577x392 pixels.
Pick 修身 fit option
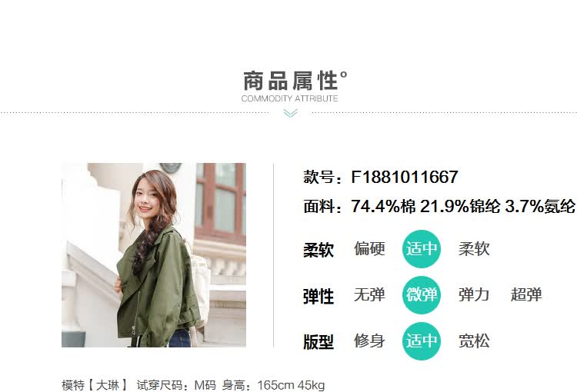tap(369, 341)
